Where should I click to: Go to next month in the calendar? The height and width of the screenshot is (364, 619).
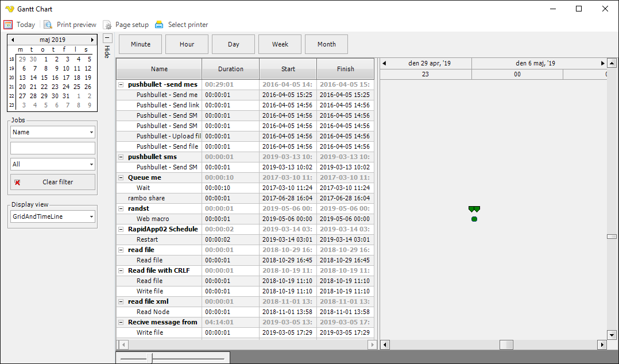click(x=92, y=39)
